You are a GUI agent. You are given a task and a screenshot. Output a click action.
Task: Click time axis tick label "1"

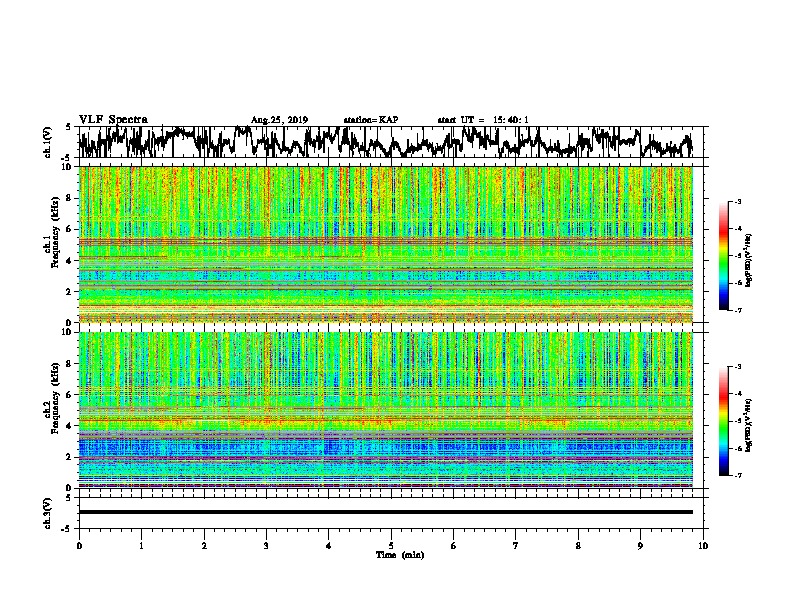[x=141, y=546]
